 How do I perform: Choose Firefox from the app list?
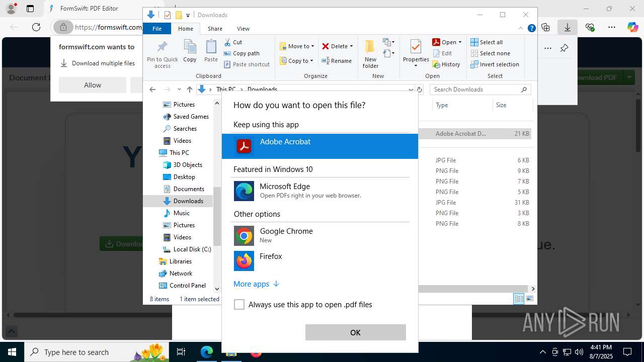320,261
